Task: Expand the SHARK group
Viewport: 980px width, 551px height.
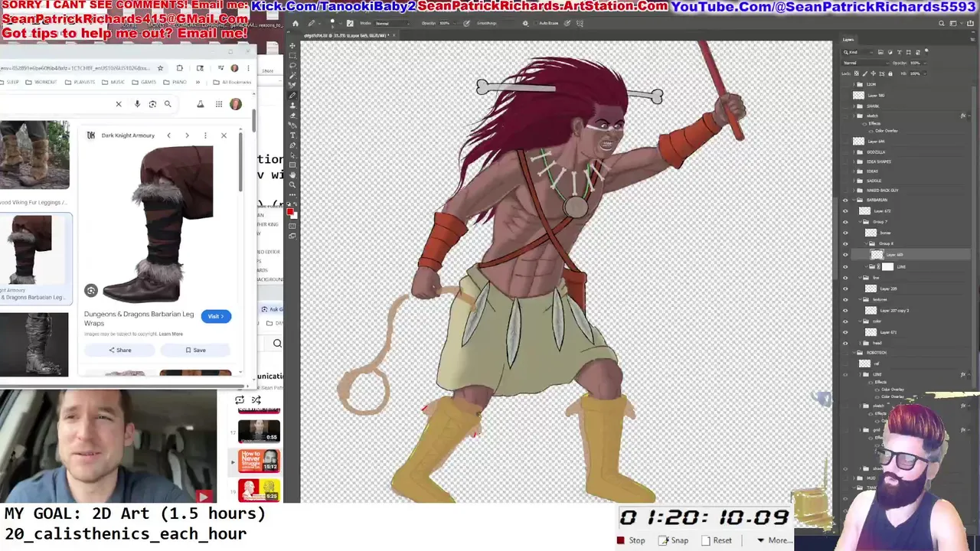Action: (854, 106)
